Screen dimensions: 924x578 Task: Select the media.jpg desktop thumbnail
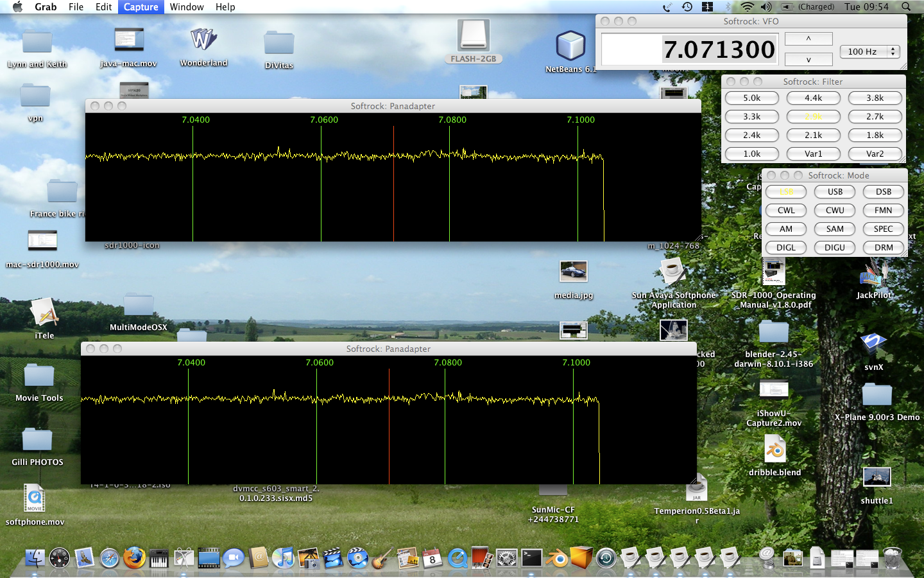574,271
